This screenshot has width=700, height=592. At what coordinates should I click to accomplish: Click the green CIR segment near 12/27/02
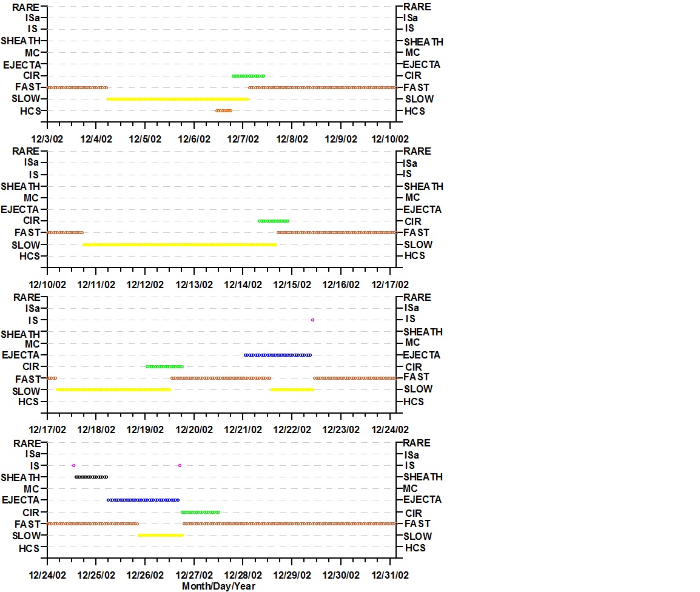(x=200, y=512)
